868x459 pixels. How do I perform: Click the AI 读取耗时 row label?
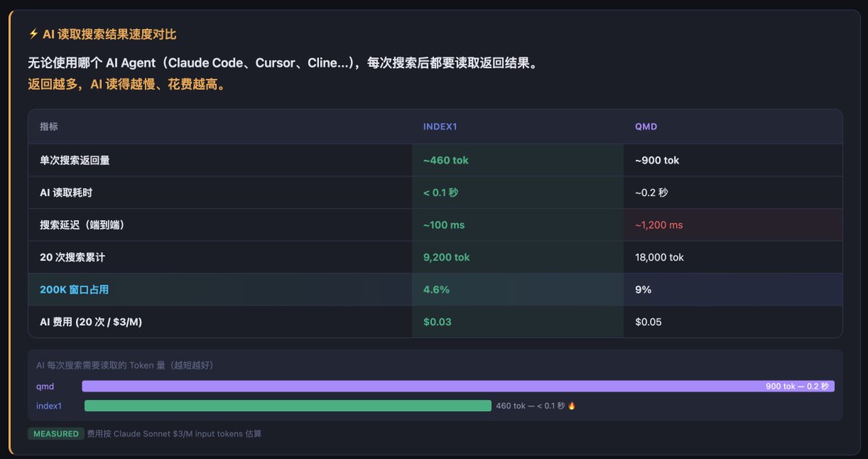pos(66,193)
